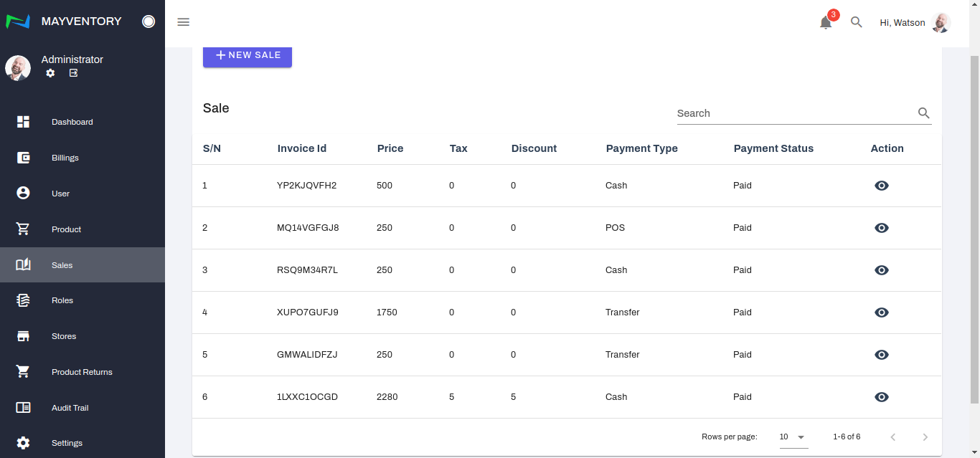View details for invoice 1LXXC1OCGD
This screenshot has width=980, height=458.
click(882, 397)
